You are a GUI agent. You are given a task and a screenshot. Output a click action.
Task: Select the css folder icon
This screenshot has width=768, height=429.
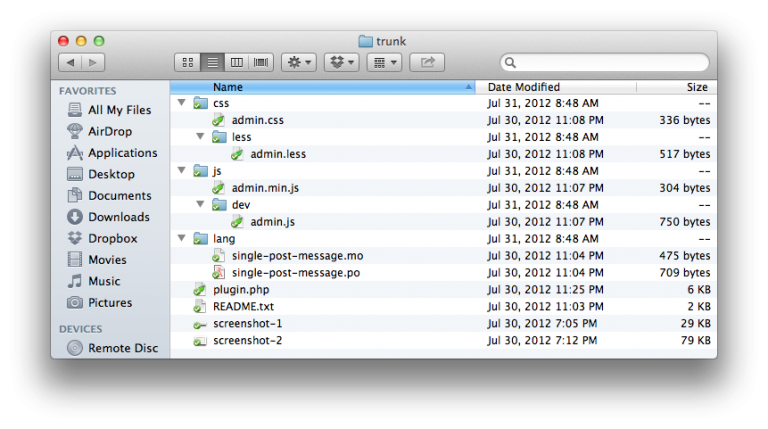(200, 103)
